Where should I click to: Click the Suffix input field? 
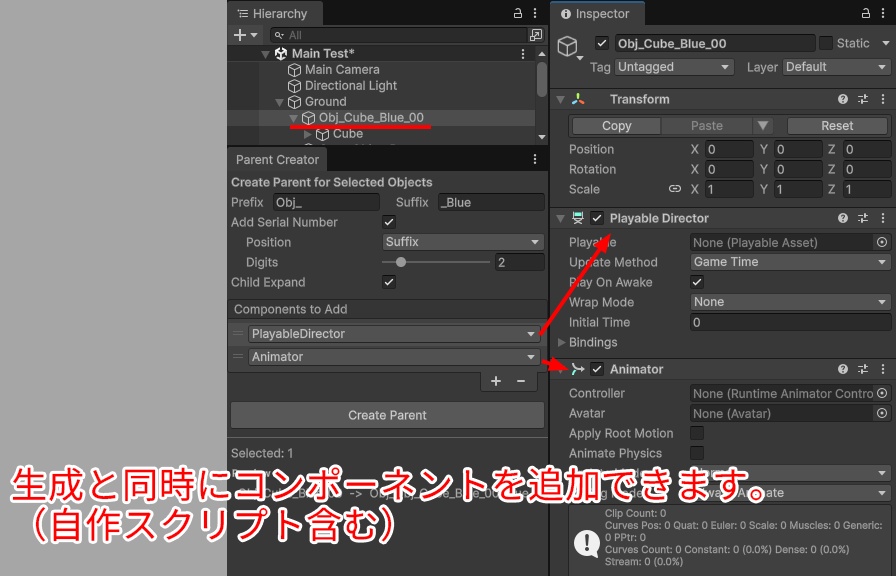click(491, 202)
